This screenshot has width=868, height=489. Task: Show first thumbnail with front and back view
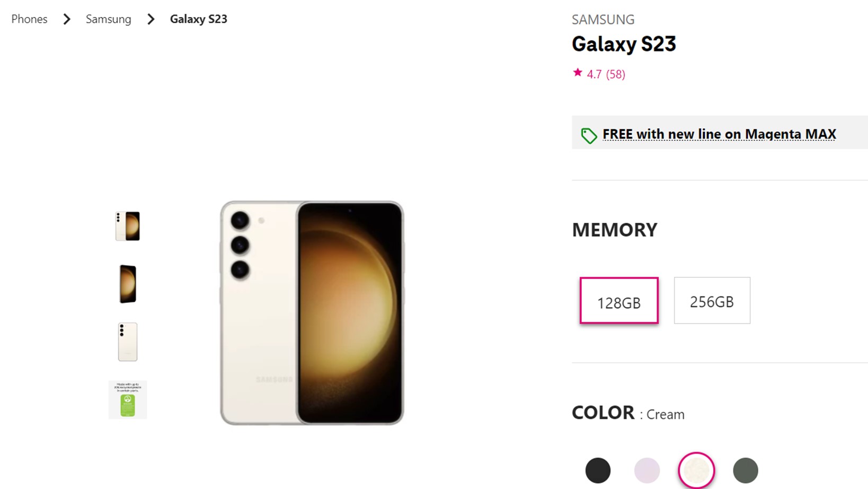click(128, 226)
